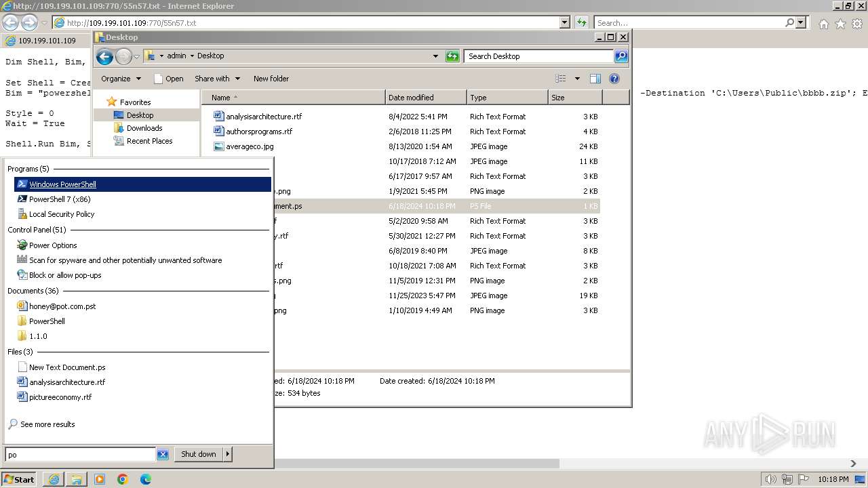Click the IE Search box
Image resolution: width=868 pixels, height=488 pixels.
(690, 22)
